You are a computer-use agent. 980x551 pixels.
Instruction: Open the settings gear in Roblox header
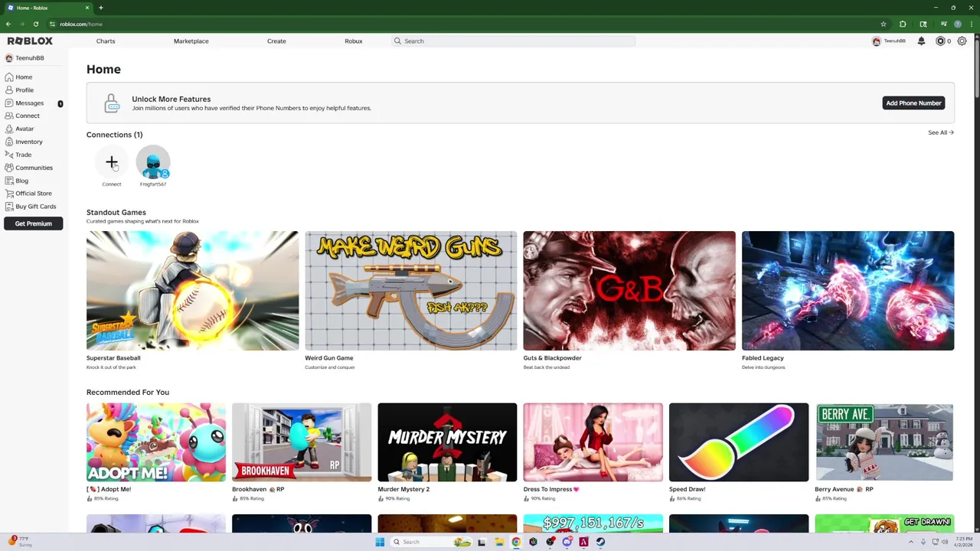pyautogui.click(x=962, y=41)
